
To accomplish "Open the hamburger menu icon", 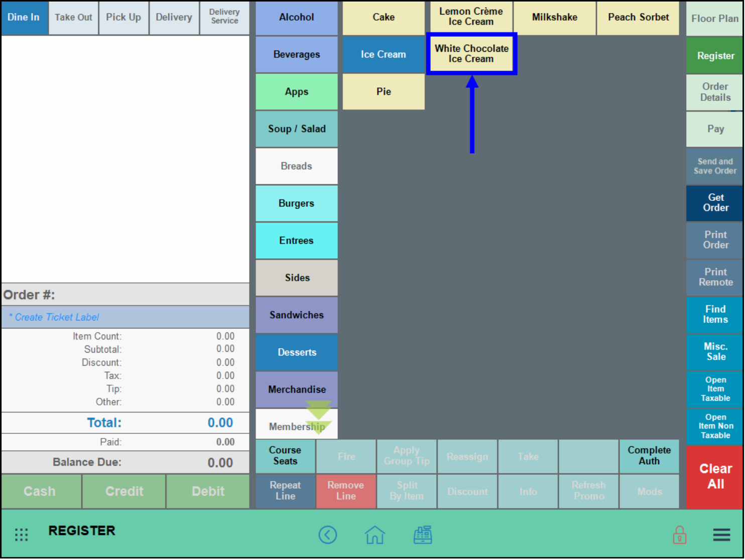I will [x=721, y=535].
